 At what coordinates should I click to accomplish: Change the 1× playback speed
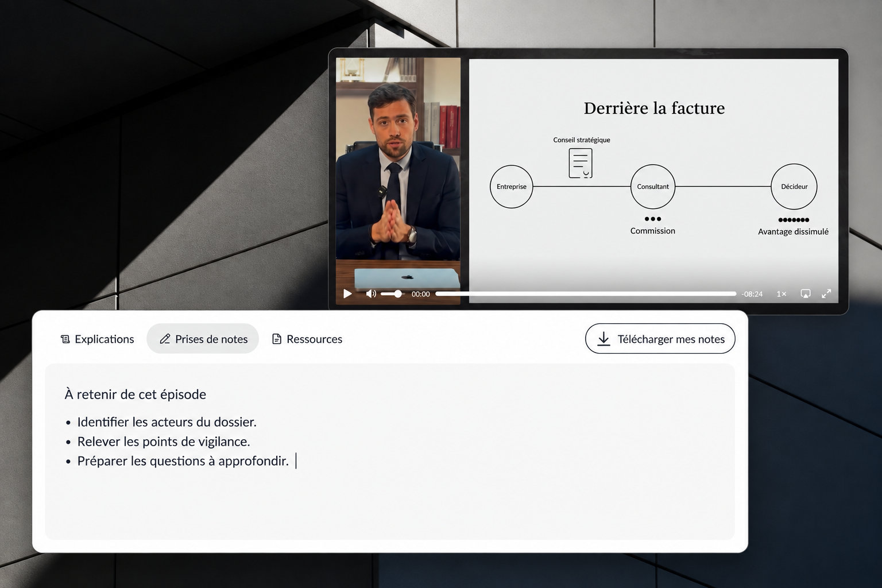[782, 294]
